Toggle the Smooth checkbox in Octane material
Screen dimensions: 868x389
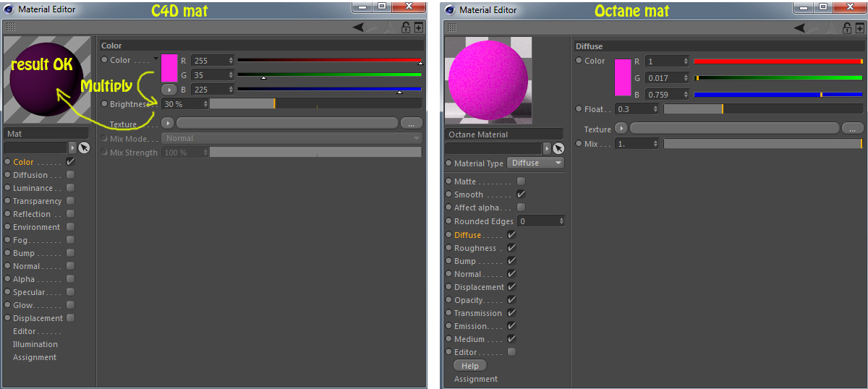pos(521,194)
